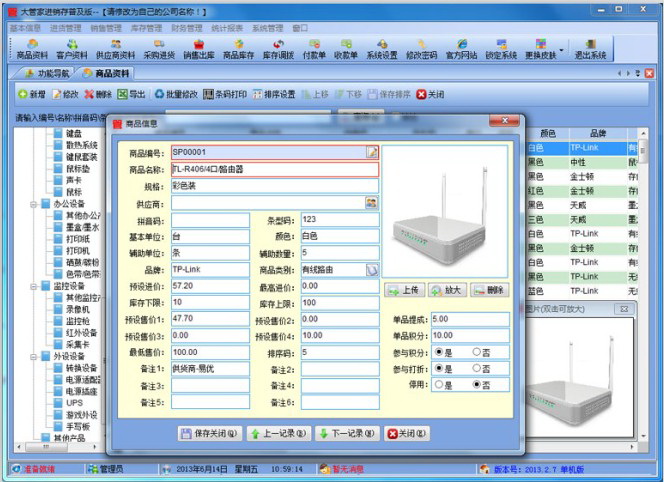
Task: Open 商品资料 toolbar icon
Action: pyautogui.click(x=32, y=49)
